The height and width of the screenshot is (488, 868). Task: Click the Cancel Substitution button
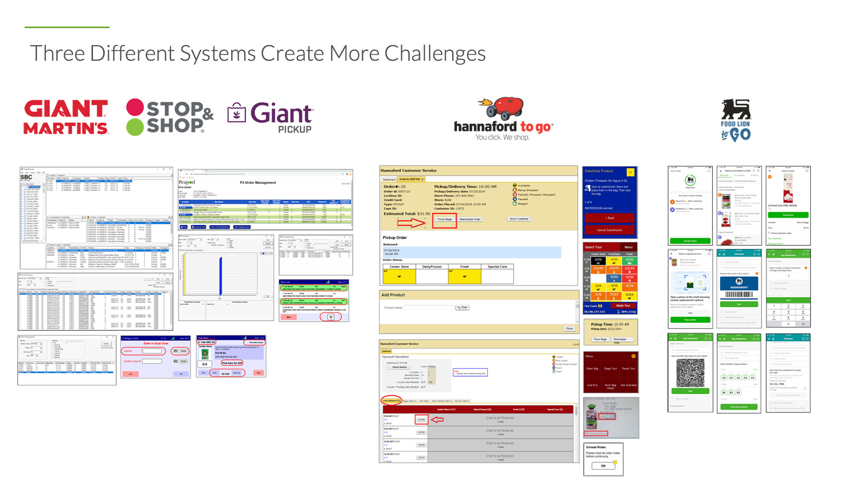pos(609,230)
